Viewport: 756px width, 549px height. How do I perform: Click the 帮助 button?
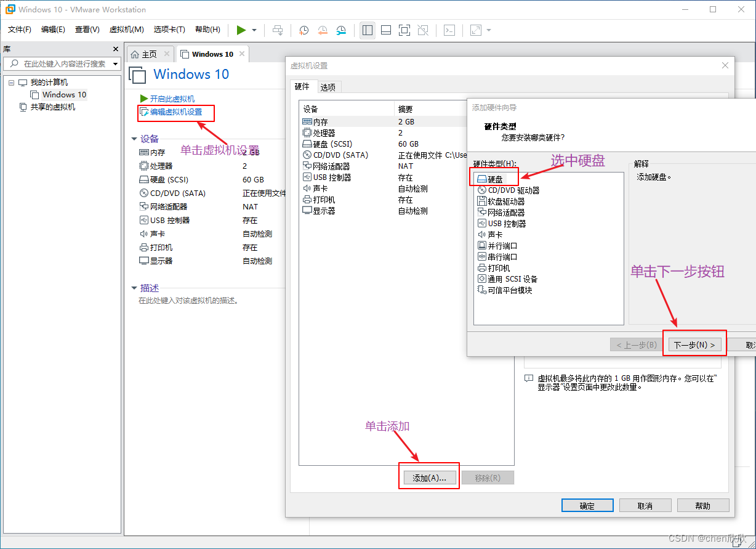click(703, 506)
